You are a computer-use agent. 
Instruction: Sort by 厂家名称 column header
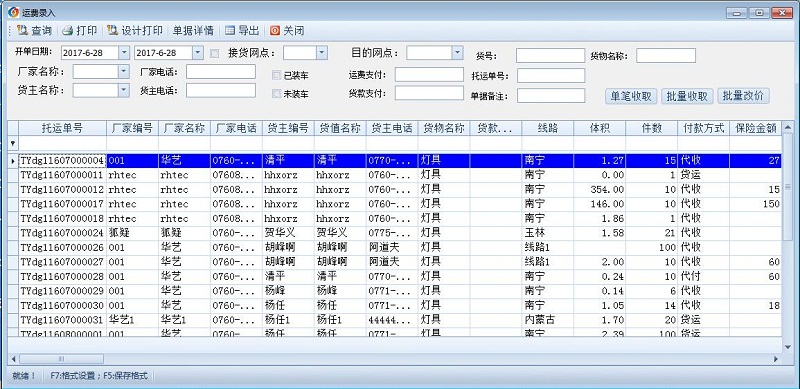click(x=184, y=128)
